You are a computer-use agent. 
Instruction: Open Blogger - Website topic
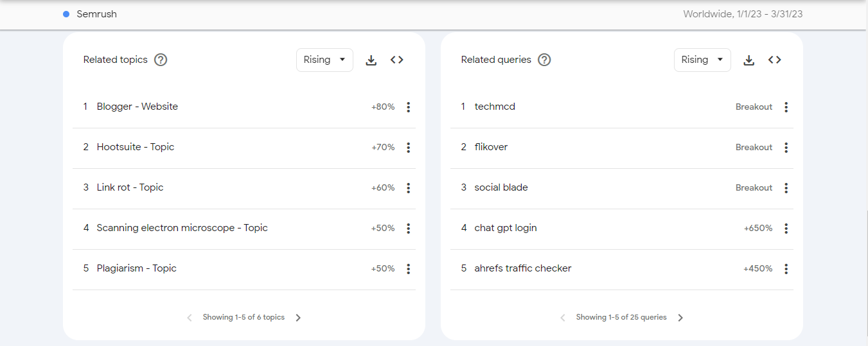click(x=137, y=107)
